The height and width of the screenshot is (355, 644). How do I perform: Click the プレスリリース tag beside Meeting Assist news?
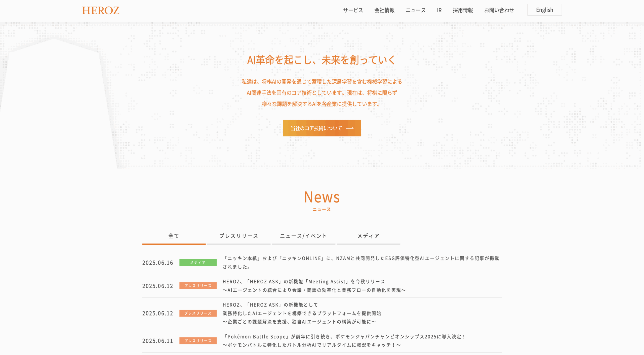pos(198,286)
